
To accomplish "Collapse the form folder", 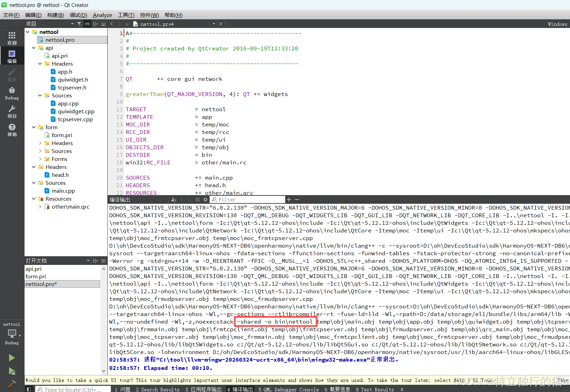I will [x=34, y=127].
